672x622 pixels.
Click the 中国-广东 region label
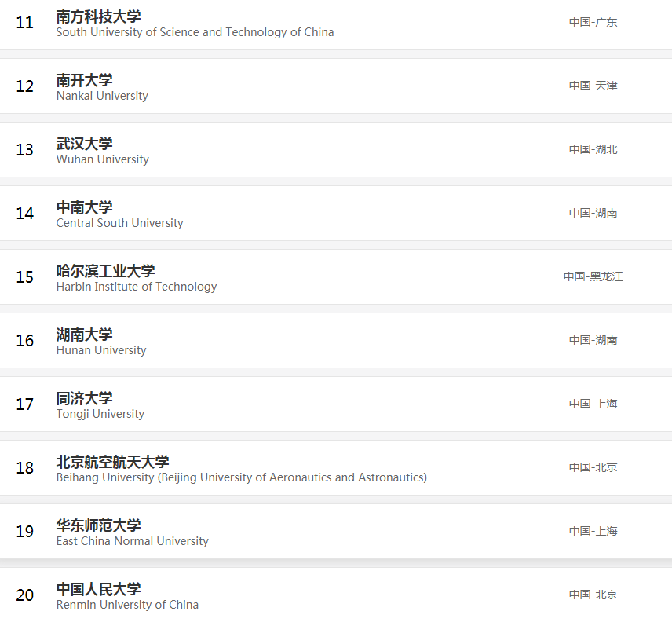tap(593, 22)
